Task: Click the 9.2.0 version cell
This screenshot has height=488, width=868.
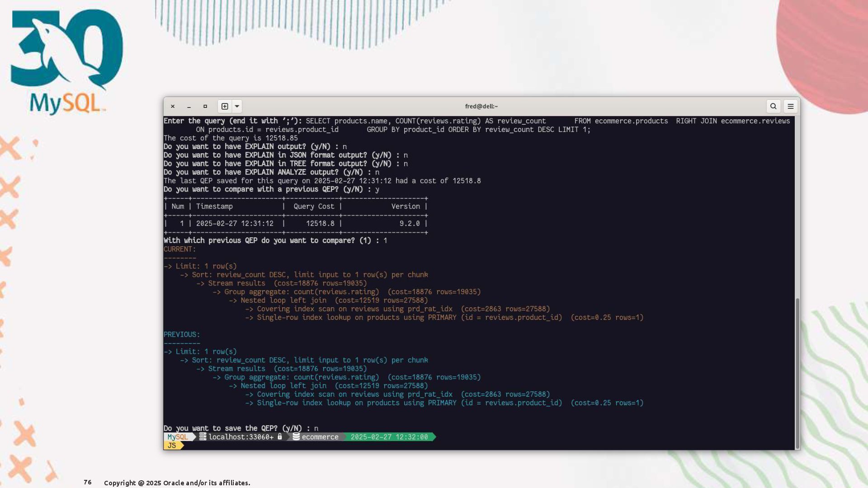Action: coord(410,224)
